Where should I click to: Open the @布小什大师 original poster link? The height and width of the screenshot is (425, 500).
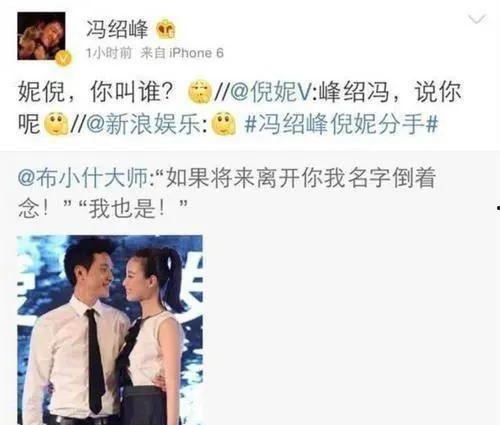tap(85, 178)
